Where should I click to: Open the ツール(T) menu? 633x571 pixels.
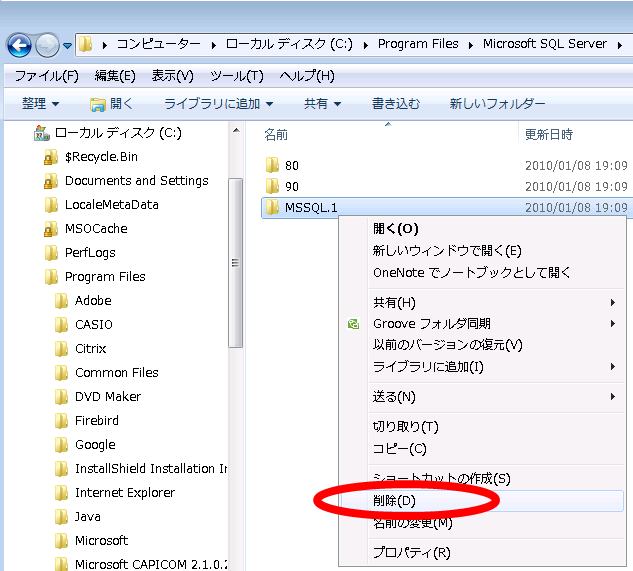tap(237, 76)
